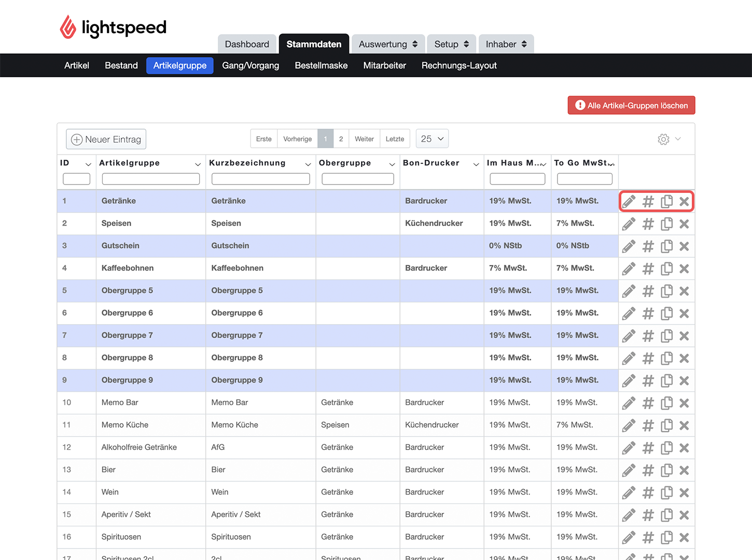Go to page 2 of the table
This screenshot has width=752, height=560.
(x=341, y=139)
